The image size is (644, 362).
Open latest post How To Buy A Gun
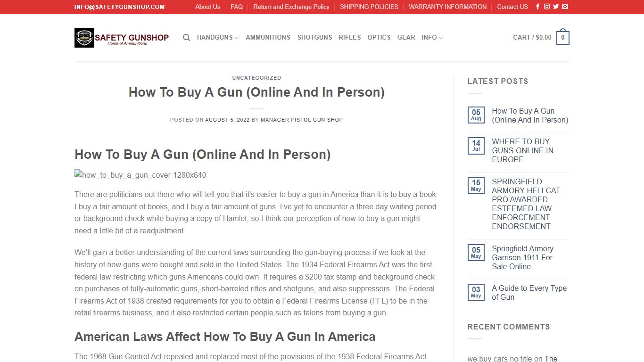pos(530,115)
